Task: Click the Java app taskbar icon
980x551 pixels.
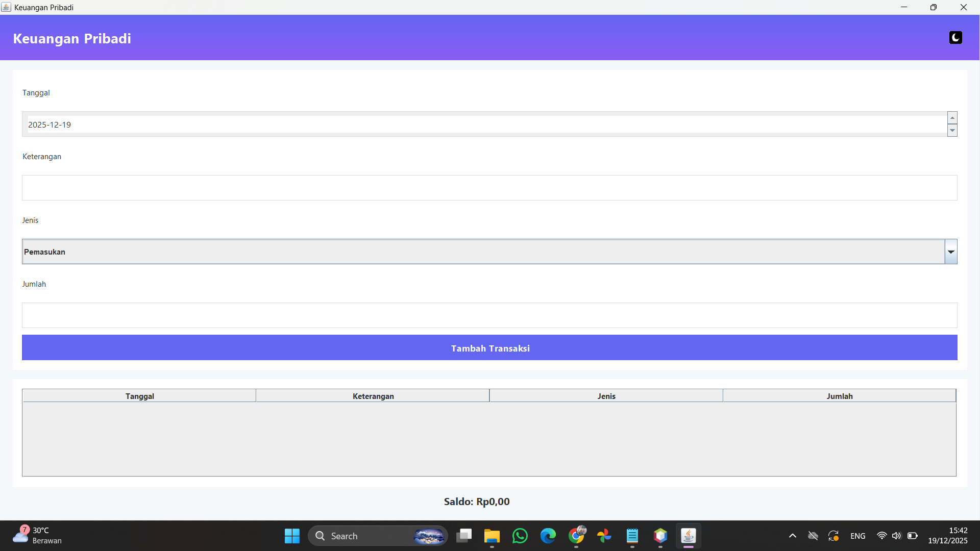Action: pos(688,536)
